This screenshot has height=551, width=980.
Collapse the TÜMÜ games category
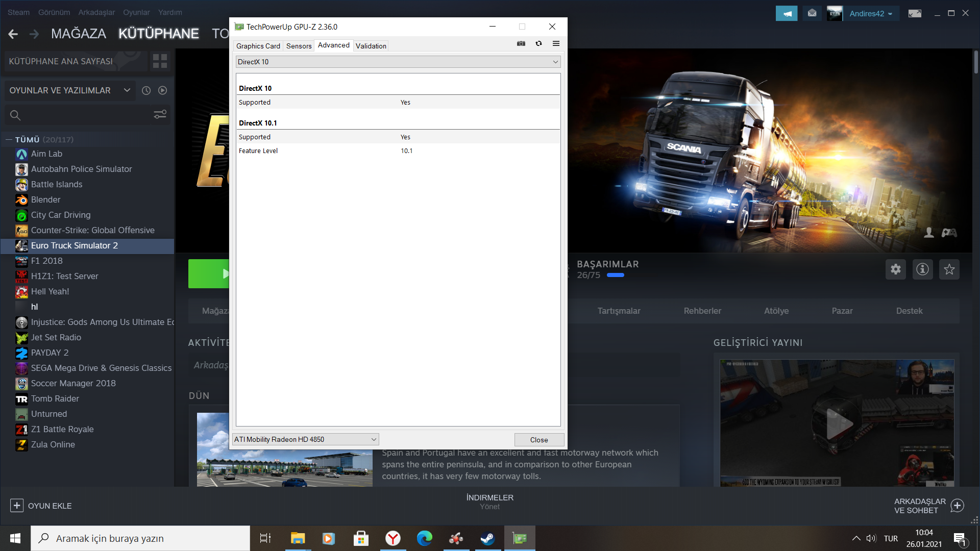point(9,139)
